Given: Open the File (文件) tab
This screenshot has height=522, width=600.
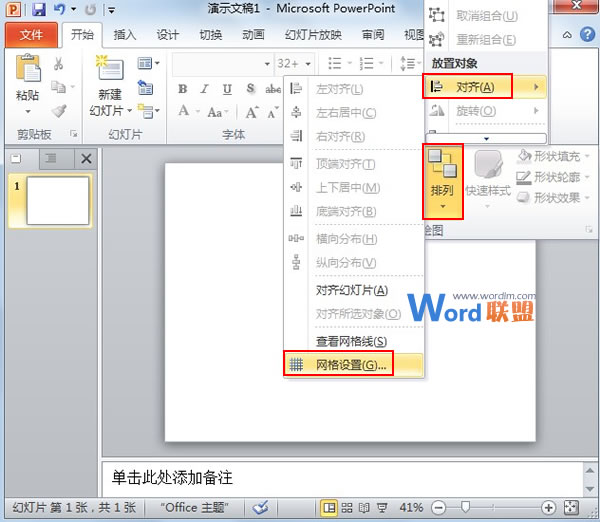Looking at the screenshot, I should [x=31, y=35].
